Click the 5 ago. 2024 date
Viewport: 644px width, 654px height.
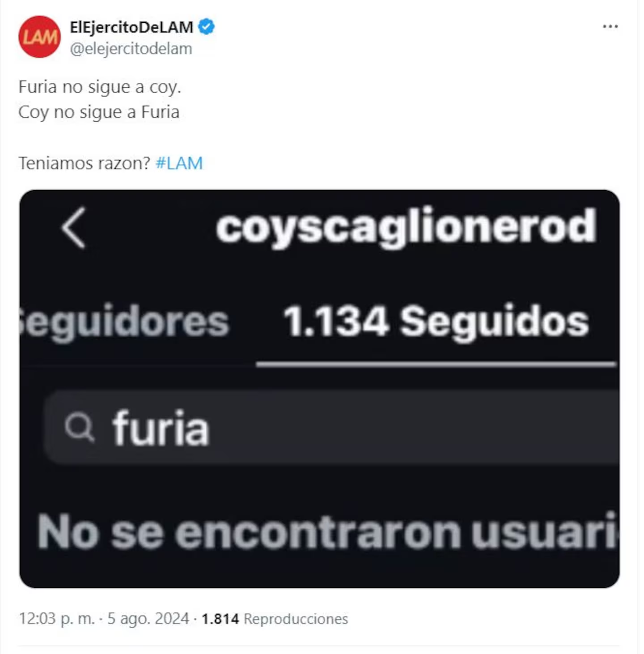pos(148,619)
